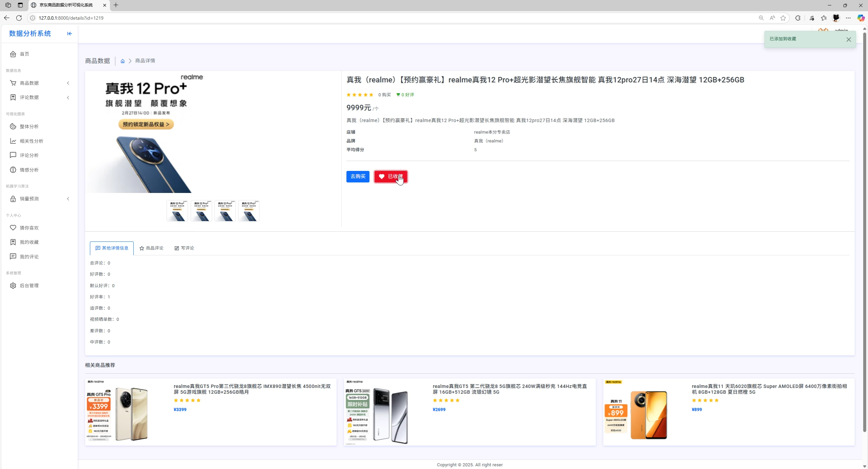Select the second product thumbnail
Image resolution: width=868 pixels, height=469 pixels.
201,211
